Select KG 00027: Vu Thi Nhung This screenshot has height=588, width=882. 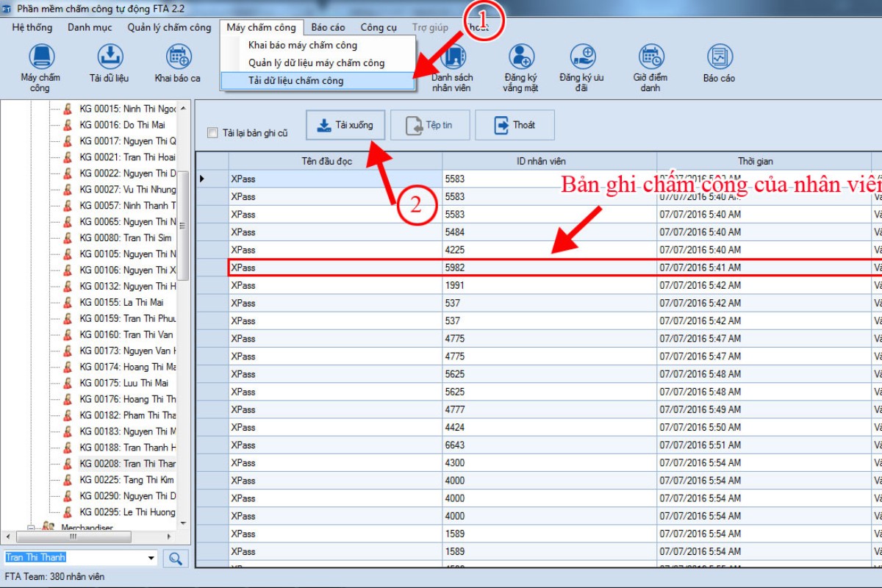(x=127, y=190)
